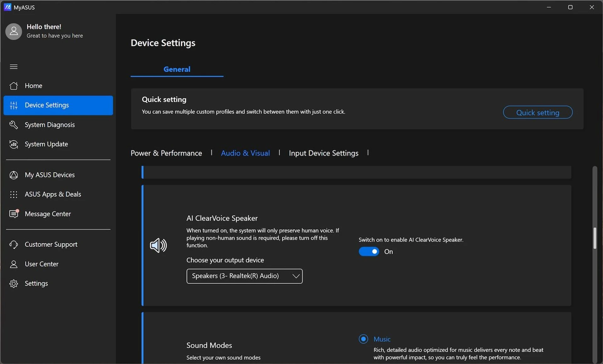Click the Music mode label text
Viewport: 603px width, 364px height.
click(382, 339)
